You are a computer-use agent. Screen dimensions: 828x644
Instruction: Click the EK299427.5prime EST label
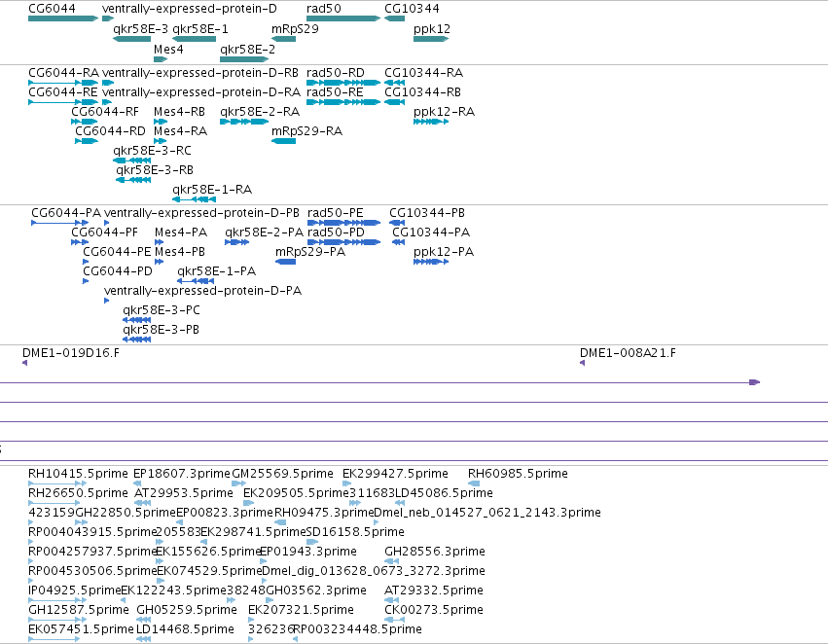coord(395,474)
